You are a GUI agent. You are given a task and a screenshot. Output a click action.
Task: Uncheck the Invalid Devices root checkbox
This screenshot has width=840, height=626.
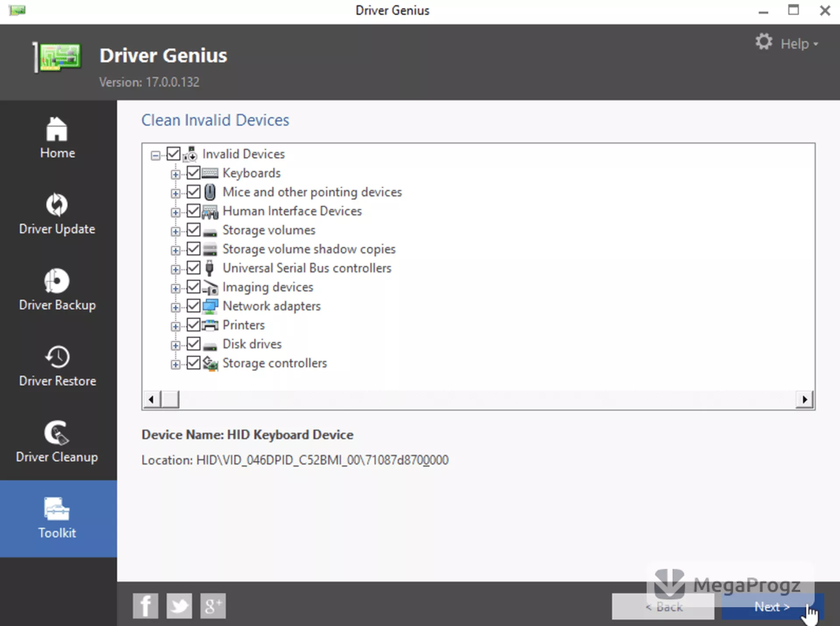tap(174, 154)
